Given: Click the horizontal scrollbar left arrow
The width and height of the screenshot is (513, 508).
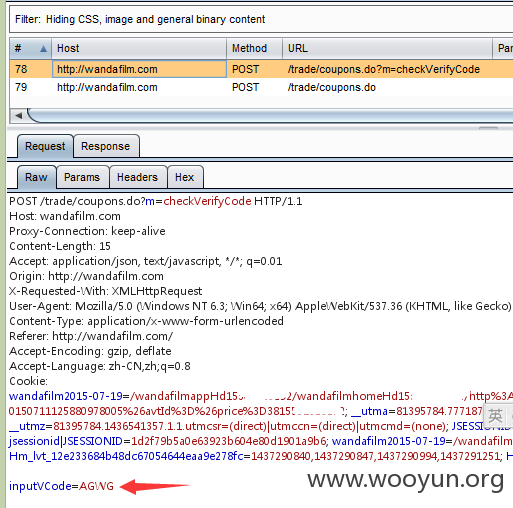Looking at the screenshot, I should pos(18,116).
